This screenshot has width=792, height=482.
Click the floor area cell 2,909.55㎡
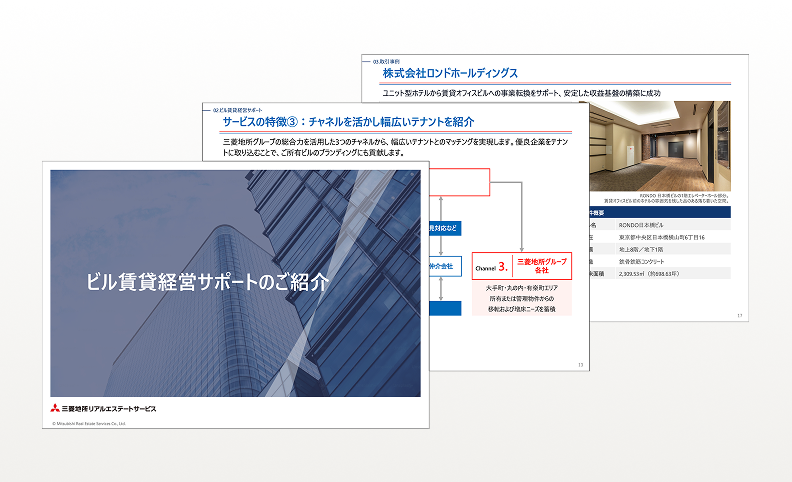tap(649, 273)
